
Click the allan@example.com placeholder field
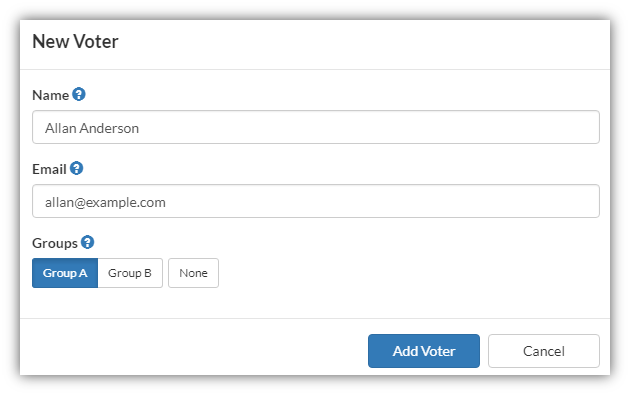tap(316, 201)
